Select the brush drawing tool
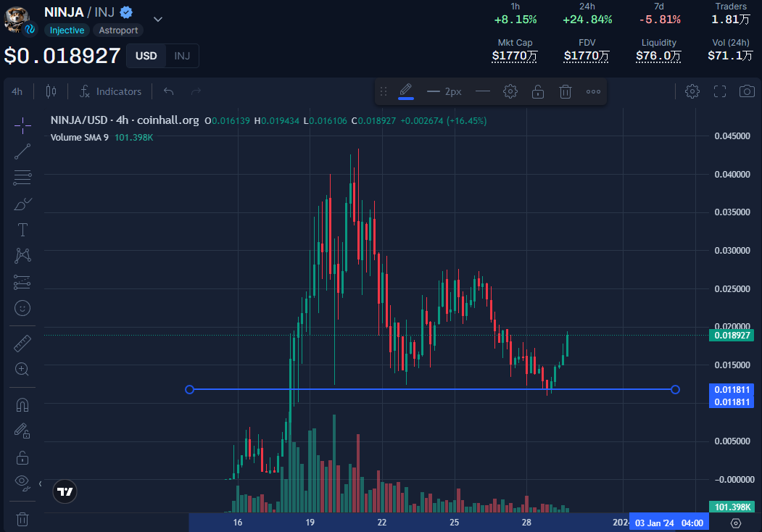Viewport: 762px width, 532px height. pos(22,204)
